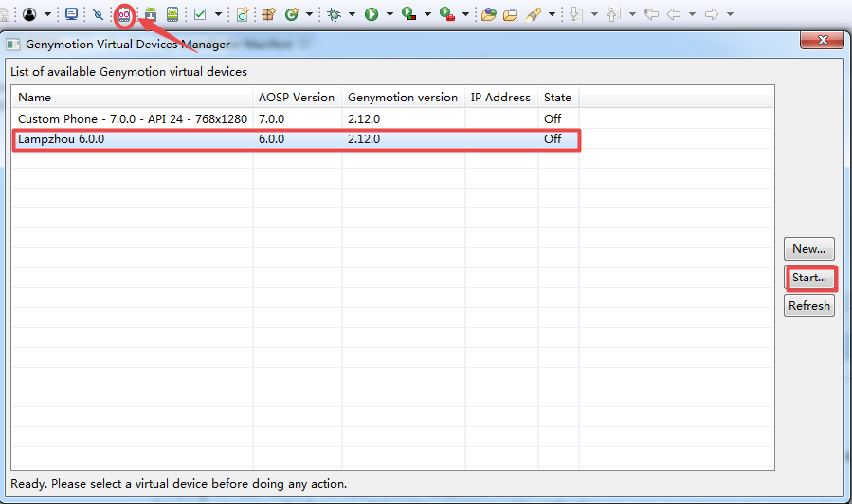
Task: Click the AOSP Version column header
Action: (x=298, y=98)
